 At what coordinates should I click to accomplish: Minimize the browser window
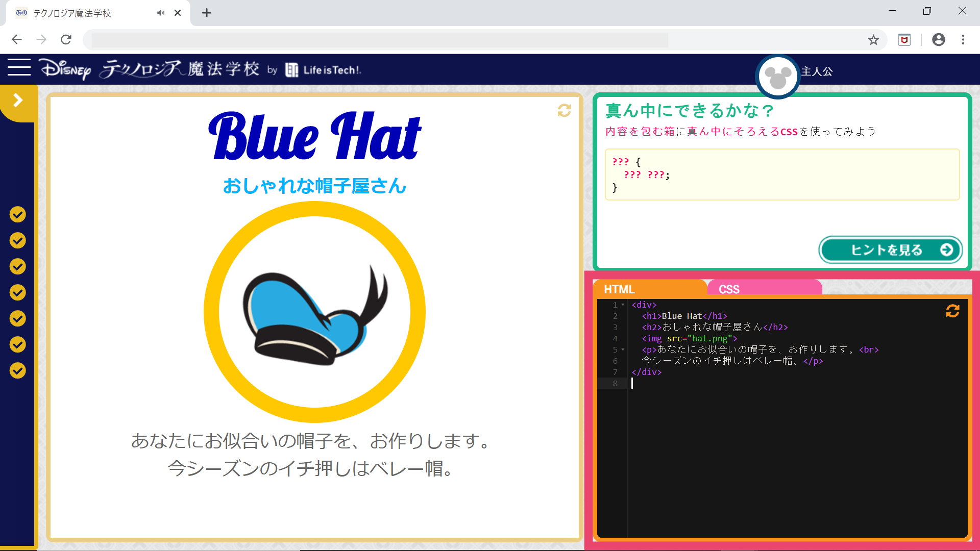[x=892, y=11]
